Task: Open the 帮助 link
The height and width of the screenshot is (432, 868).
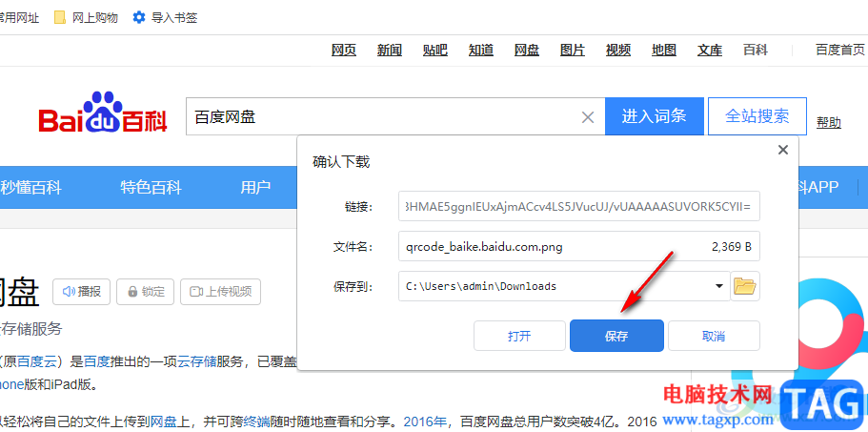Action: coord(829,123)
